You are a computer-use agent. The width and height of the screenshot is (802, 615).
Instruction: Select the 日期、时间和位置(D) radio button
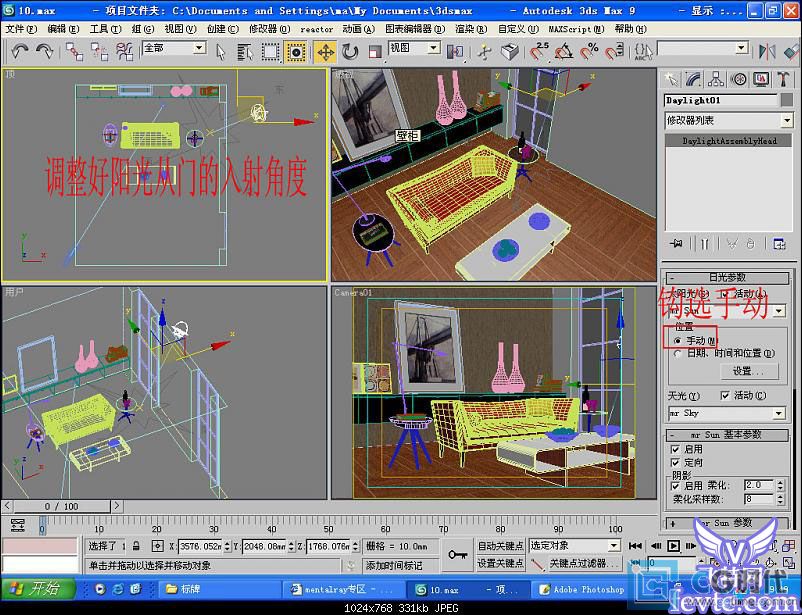click(678, 354)
